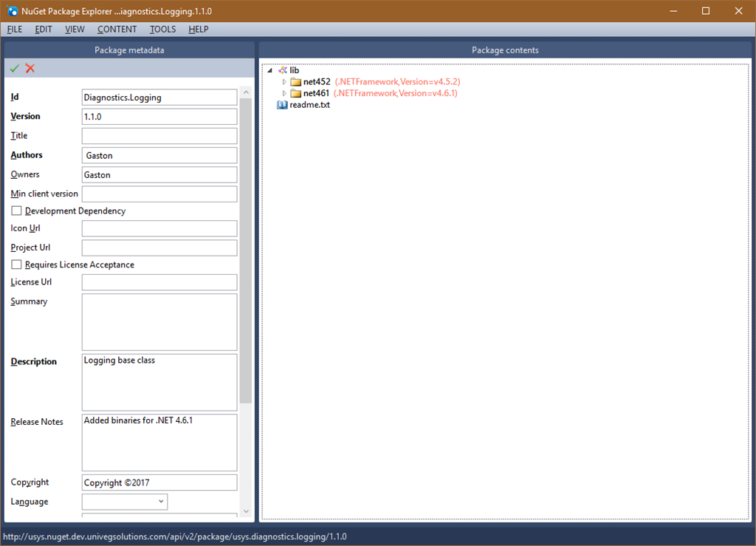Open the CONTENT menu
The width and height of the screenshot is (756, 546).
tap(117, 30)
